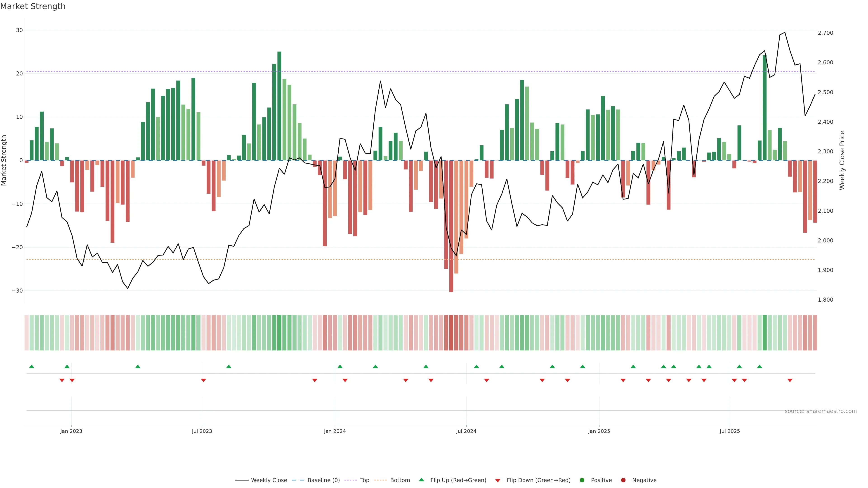The width and height of the screenshot is (868, 488).
Task: Click the tallest green bar reaching 25
Action: click(x=279, y=106)
